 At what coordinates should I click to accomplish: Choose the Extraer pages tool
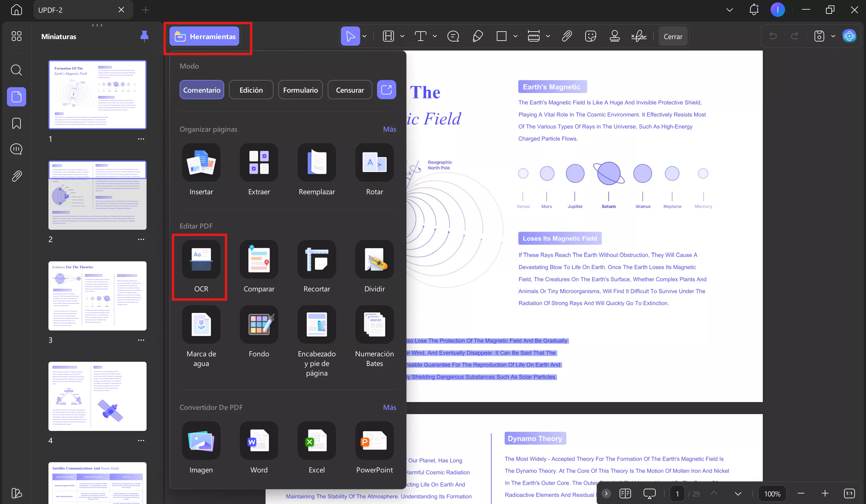click(259, 170)
